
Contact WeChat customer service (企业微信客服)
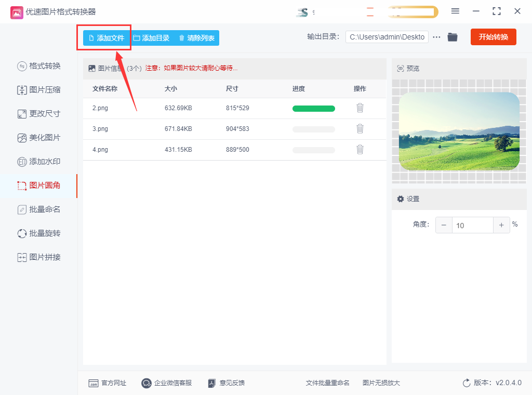167,383
